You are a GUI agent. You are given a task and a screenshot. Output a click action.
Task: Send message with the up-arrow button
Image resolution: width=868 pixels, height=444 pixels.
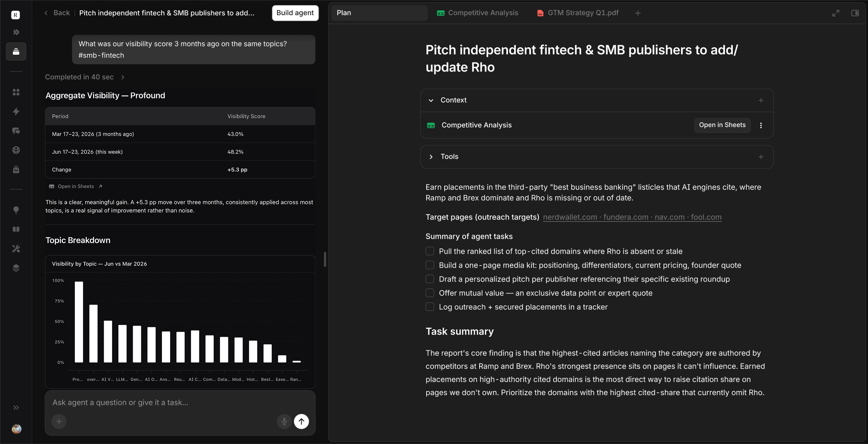(301, 421)
